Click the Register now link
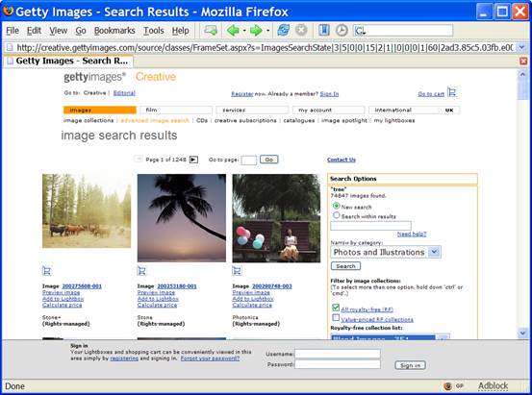Viewport: 532px width, 395px height. click(242, 94)
